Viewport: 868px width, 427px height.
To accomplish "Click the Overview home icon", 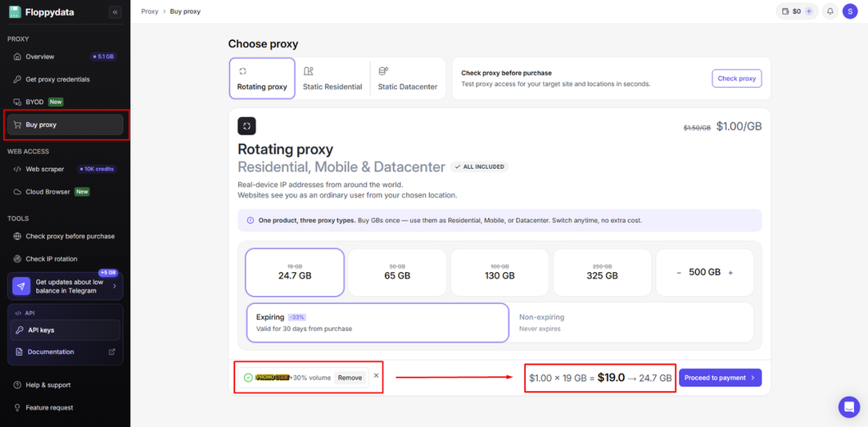I will (17, 57).
